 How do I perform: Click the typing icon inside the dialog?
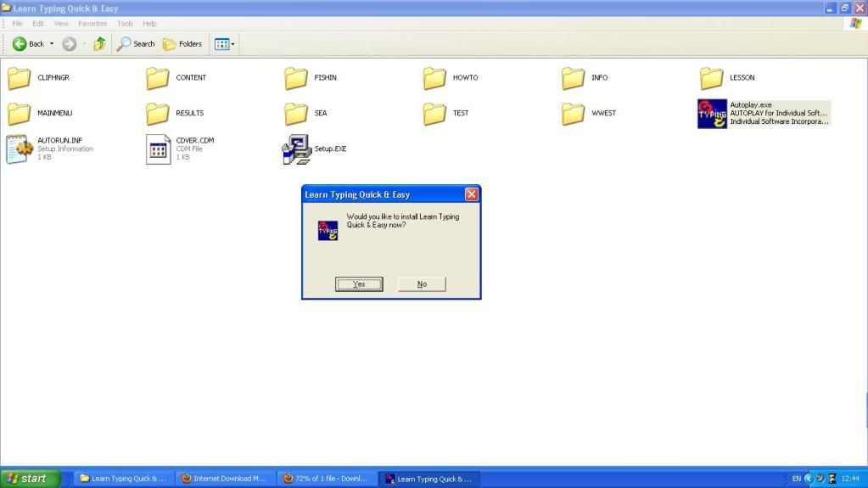tap(328, 231)
